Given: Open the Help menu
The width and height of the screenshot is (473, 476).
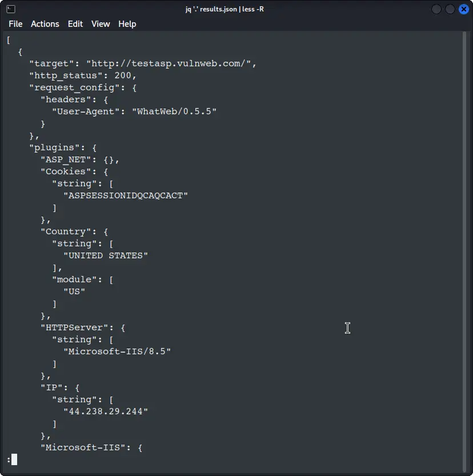Looking at the screenshot, I should 127,24.
